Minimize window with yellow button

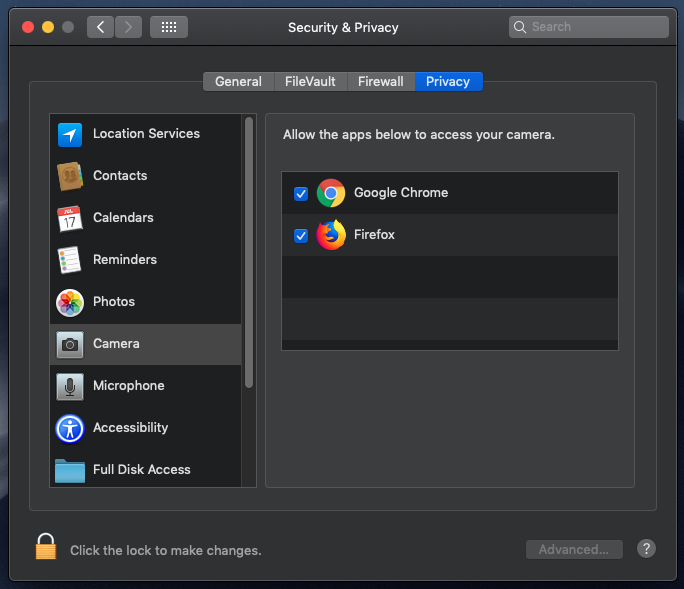click(x=48, y=27)
